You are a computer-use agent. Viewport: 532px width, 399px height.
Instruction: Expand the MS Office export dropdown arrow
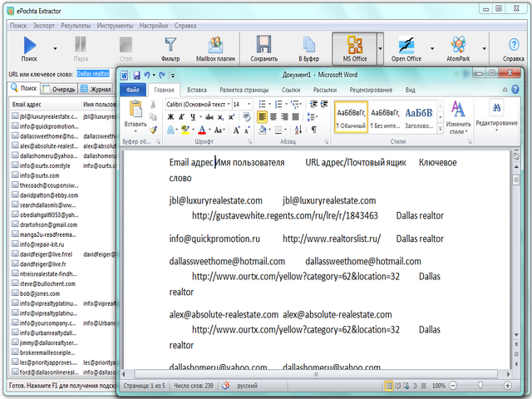pyautogui.click(x=380, y=49)
